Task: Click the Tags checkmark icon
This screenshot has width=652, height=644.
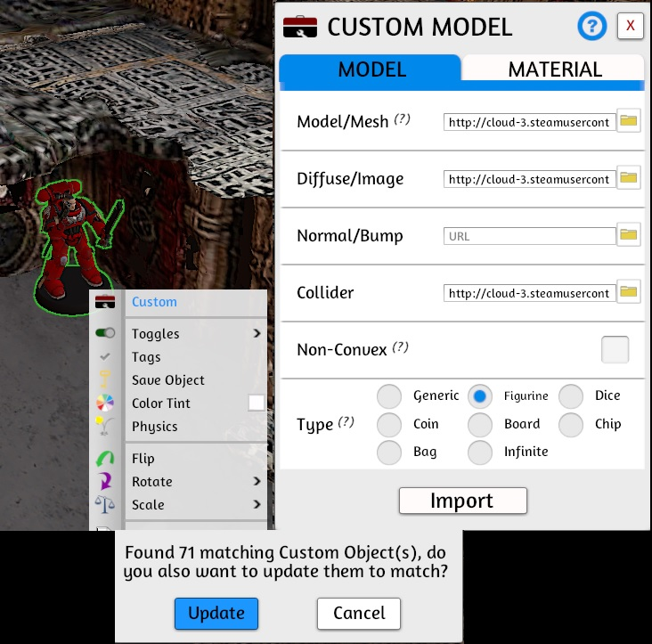Action: (x=105, y=356)
